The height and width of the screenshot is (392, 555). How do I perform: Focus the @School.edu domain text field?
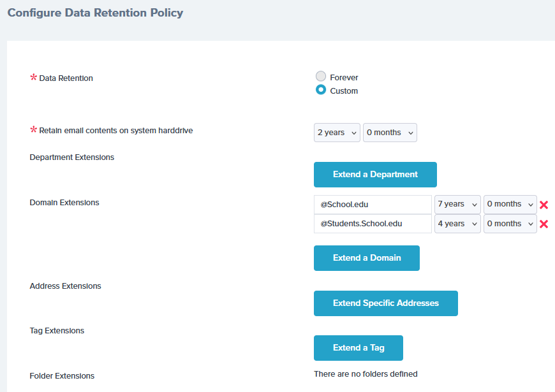(373, 205)
